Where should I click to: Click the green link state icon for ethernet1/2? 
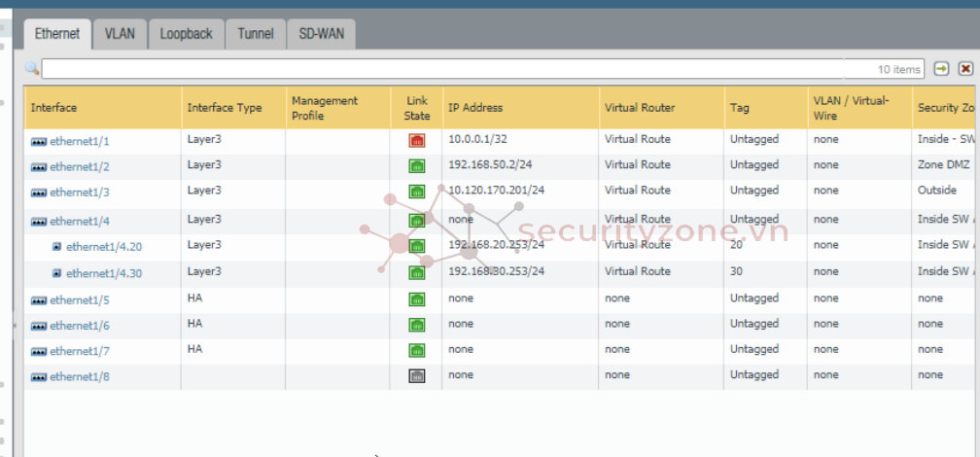pos(416,166)
